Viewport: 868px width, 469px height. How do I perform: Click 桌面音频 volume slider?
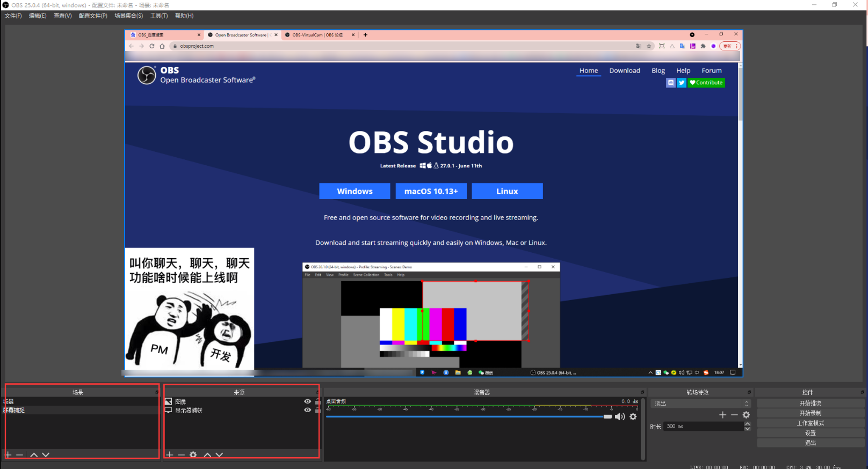(x=468, y=416)
